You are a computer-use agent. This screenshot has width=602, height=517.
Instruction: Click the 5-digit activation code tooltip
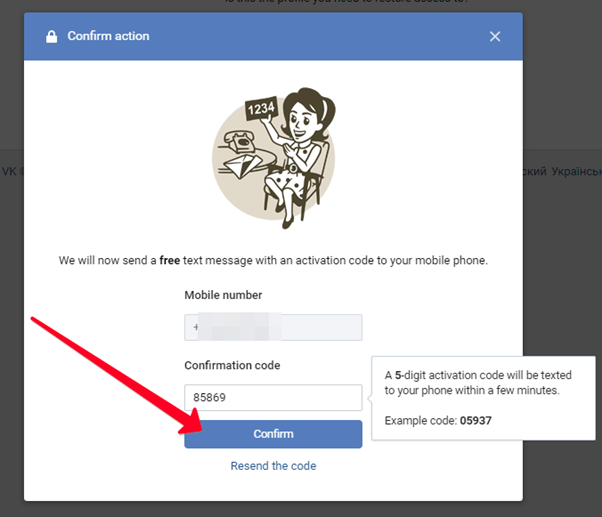click(483, 398)
